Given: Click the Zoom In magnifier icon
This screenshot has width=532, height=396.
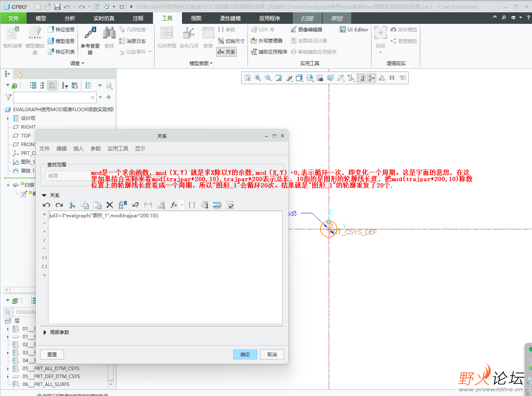Looking at the screenshot, I should (x=258, y=78).
